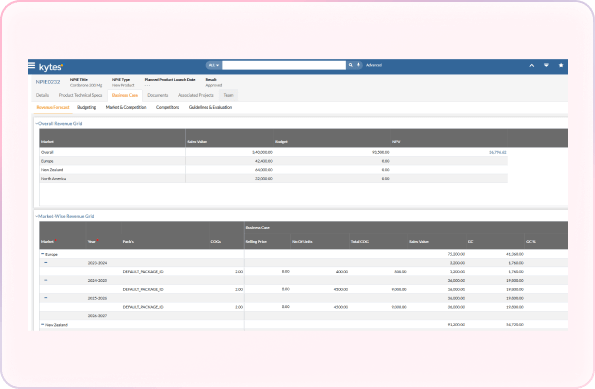Click DEFAULT_PACKAGE_ID under 2023-2024
The image size is (595, 389).
coord(143,272)
